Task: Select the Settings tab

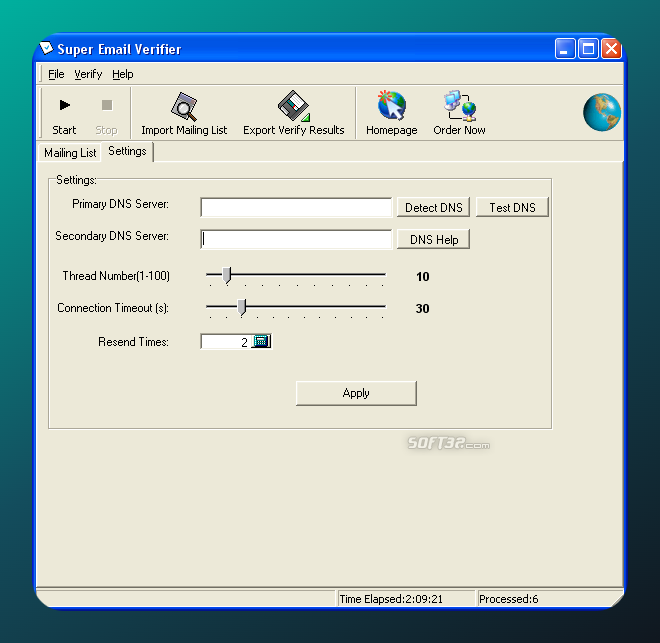Action: (x=127, y=151)
